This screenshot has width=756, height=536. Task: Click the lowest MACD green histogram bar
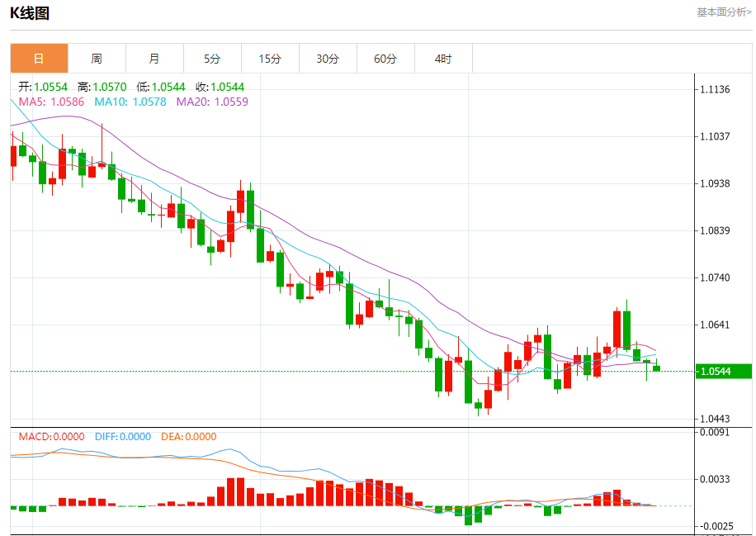pyautogui.click(x=468, y=515)
